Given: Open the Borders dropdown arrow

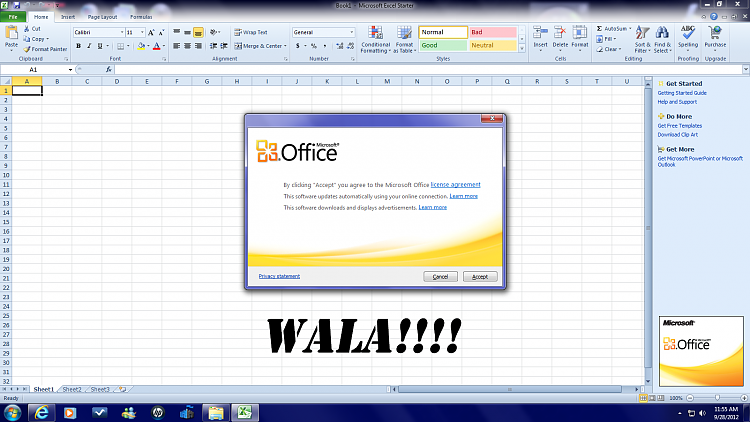Looking at the screenshot, I should click(x=128, y=46).
